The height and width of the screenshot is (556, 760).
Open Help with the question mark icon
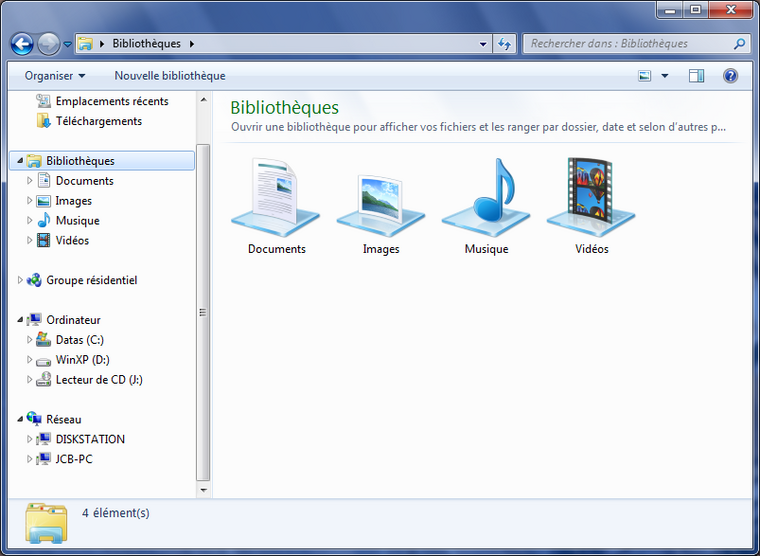click(730, 76)
